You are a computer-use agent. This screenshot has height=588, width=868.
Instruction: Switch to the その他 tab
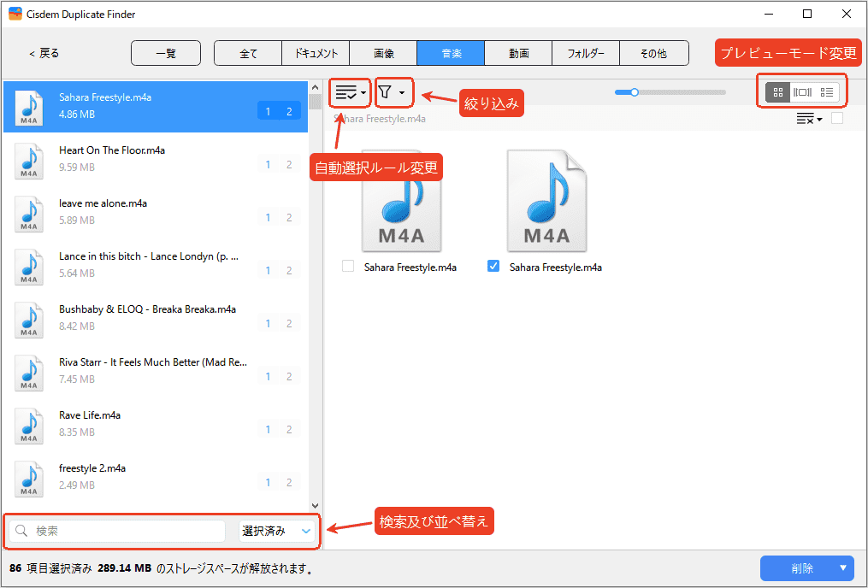pos(653,53)
